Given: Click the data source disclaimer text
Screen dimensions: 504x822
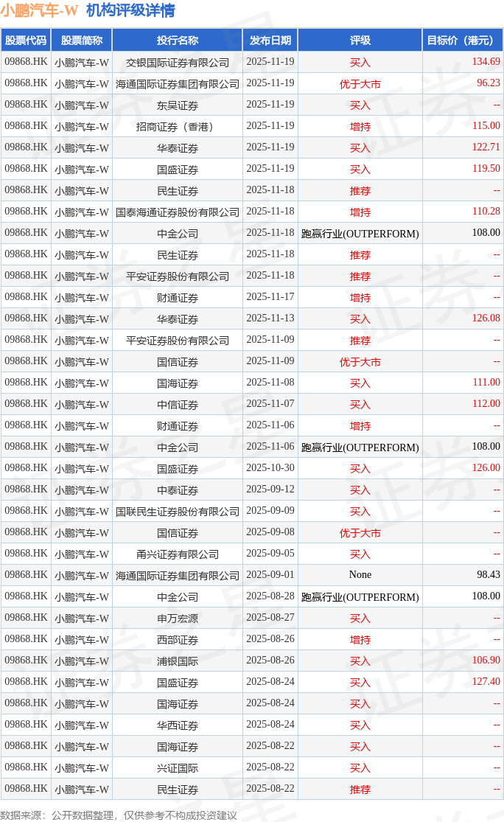Looking at the screenshot, I should tap(119, 815).
